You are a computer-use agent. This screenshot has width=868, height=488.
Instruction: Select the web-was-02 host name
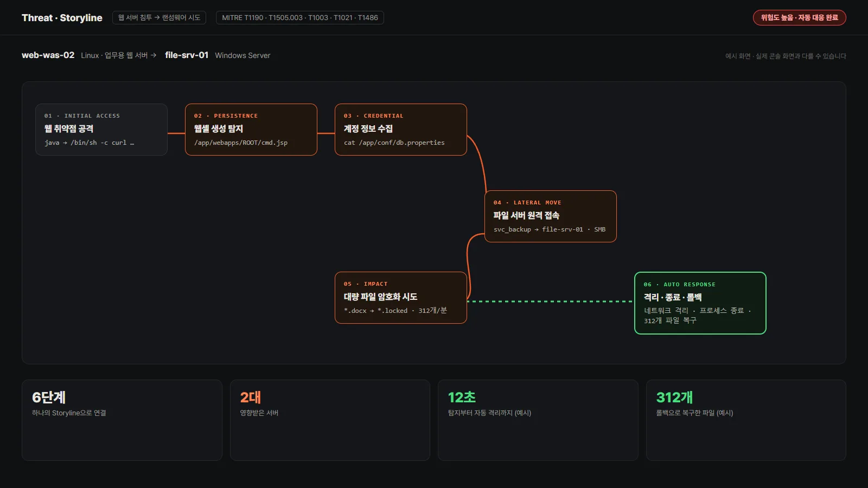pyautogui.click(x=48, y=55)
